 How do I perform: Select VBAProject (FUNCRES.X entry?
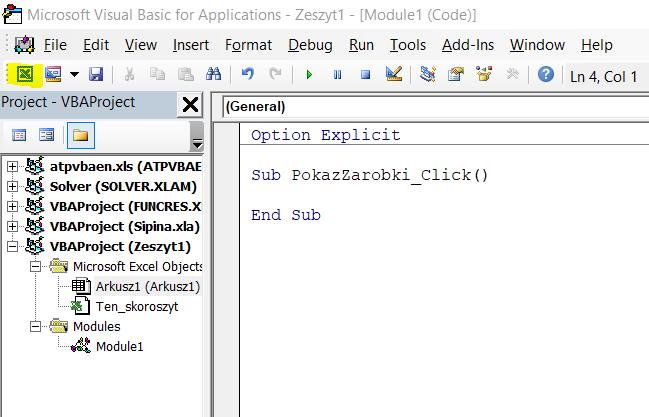coord(125,206)
